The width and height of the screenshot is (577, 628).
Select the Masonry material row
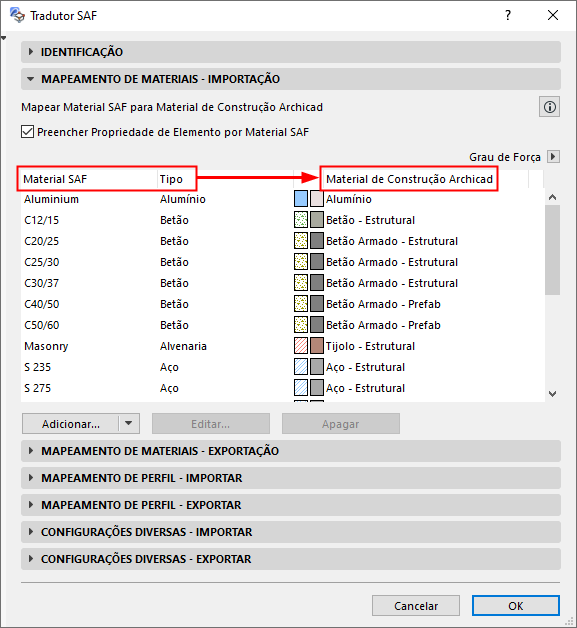tap(283, 346)
